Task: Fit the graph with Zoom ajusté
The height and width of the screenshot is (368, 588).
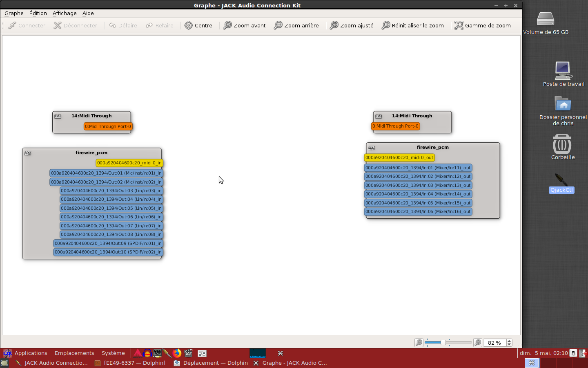Action: 352,25
